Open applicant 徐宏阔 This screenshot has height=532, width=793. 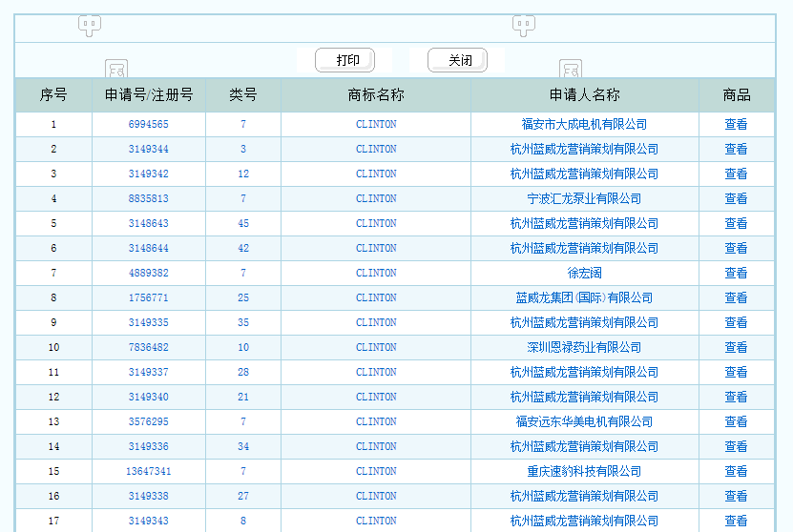point(584,273)
